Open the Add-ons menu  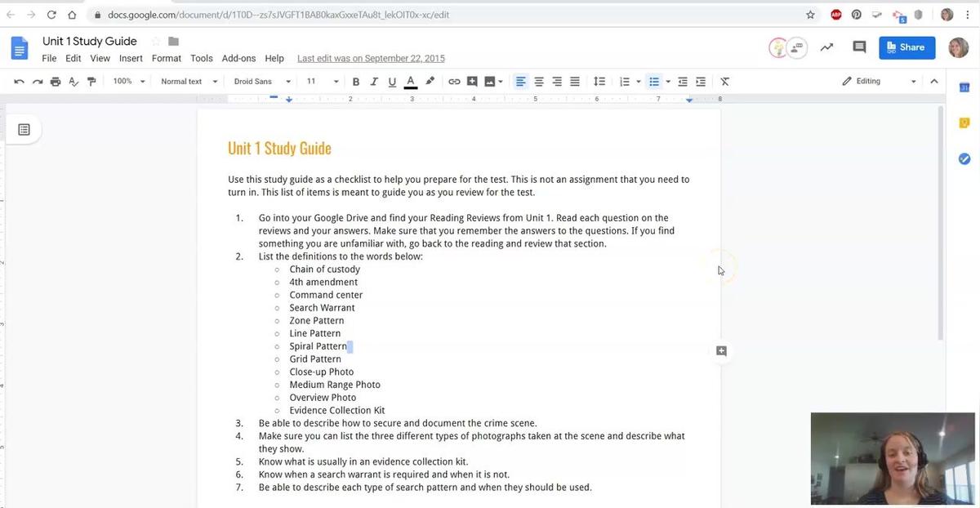click(x=238, y=59)
